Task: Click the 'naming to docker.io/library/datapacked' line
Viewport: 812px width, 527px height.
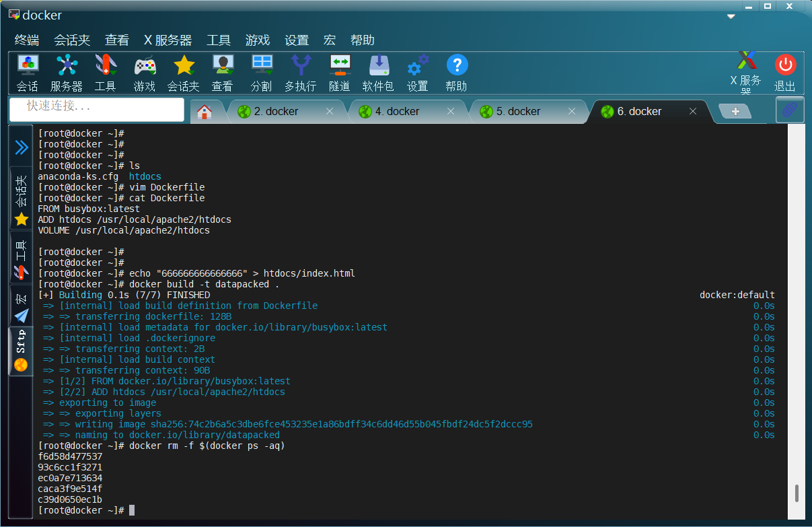Action: (161, 435)
